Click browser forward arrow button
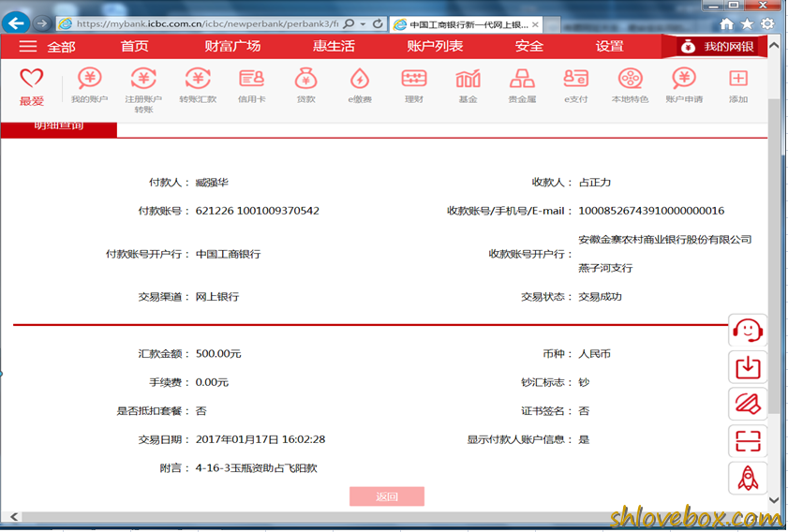 coord(42,23)
